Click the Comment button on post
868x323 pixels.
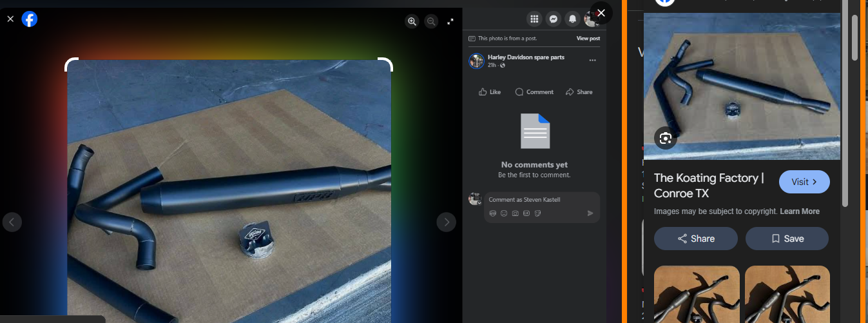[x=534, y=92]
